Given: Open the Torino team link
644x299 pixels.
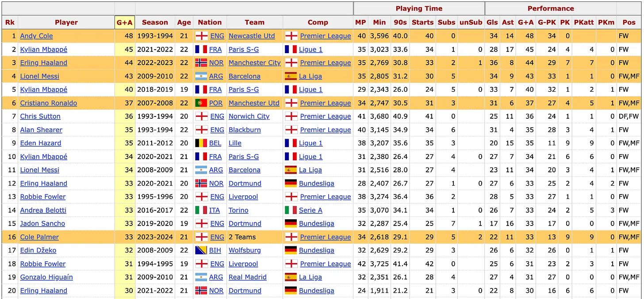Looking at the screenshot, I should [x=238, y=210].
